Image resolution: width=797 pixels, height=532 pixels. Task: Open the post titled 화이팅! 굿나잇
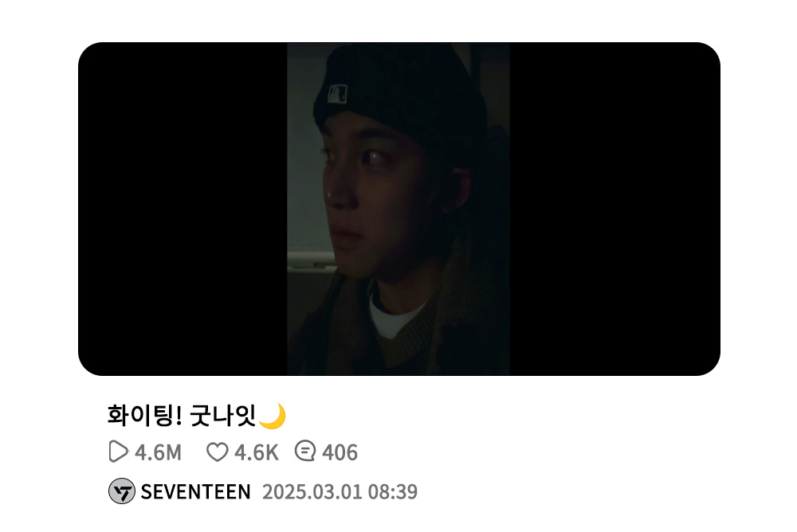point(197,416)
